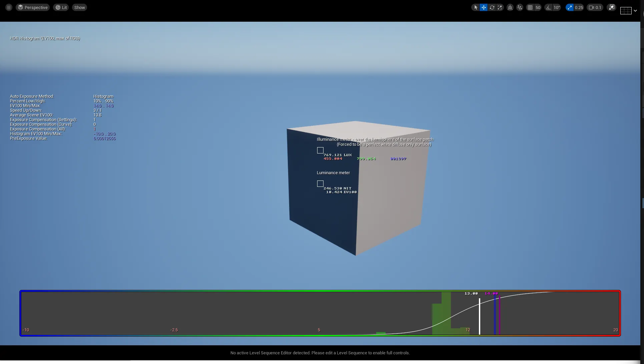This screenshot has width=644, height=364.
Task: Open the grid snap size 50 dropdown
Action: coord(538,7)
